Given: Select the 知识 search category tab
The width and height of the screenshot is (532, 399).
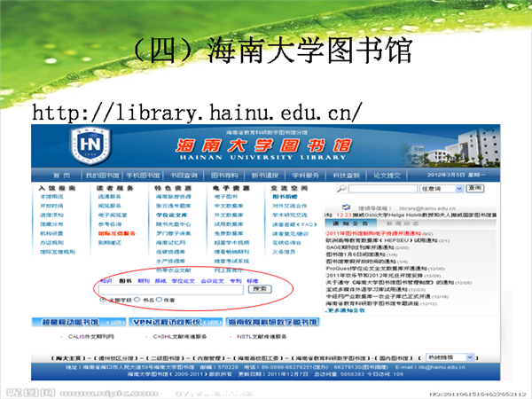Looking at the screenshot, I should (106, 281).
